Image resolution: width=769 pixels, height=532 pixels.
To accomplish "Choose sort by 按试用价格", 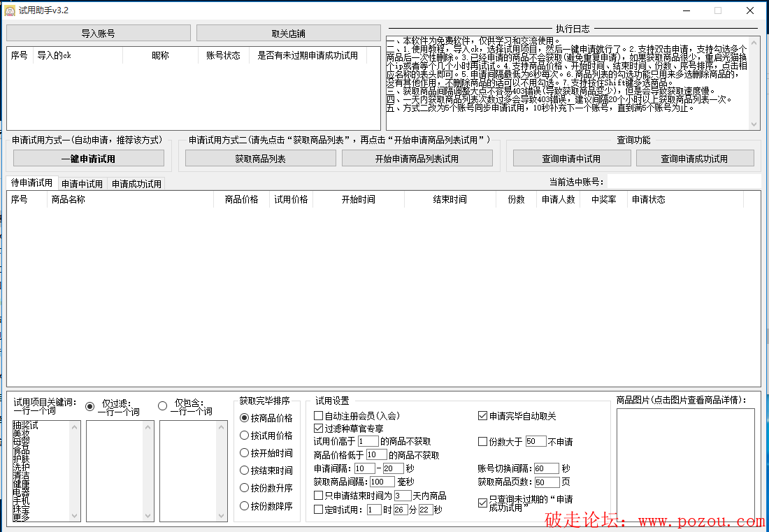I will (245, 436).
